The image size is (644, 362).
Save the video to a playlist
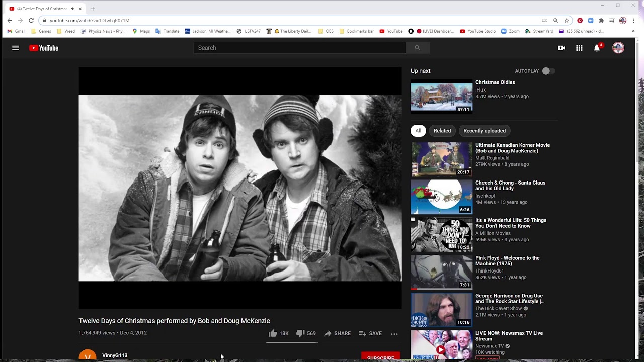click(370, 333)
